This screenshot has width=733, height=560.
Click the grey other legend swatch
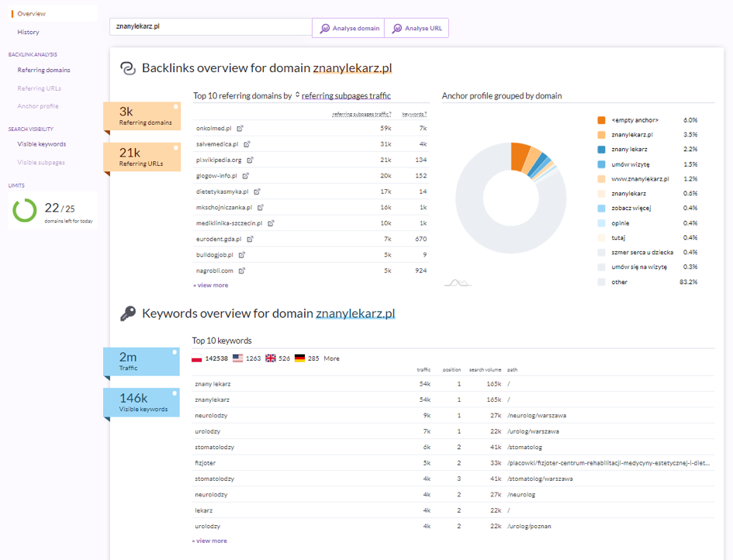click(602, 282)
